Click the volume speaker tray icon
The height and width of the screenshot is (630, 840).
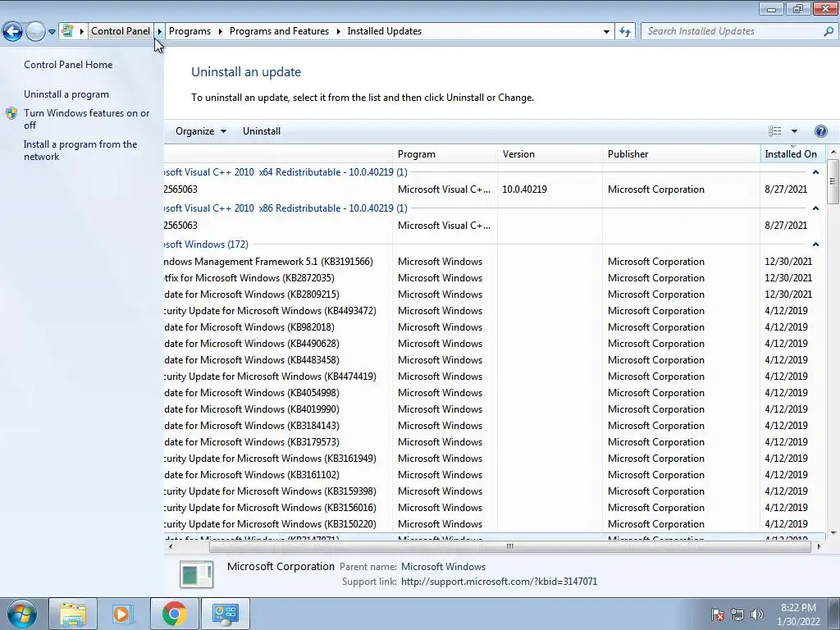pos(756,614)
